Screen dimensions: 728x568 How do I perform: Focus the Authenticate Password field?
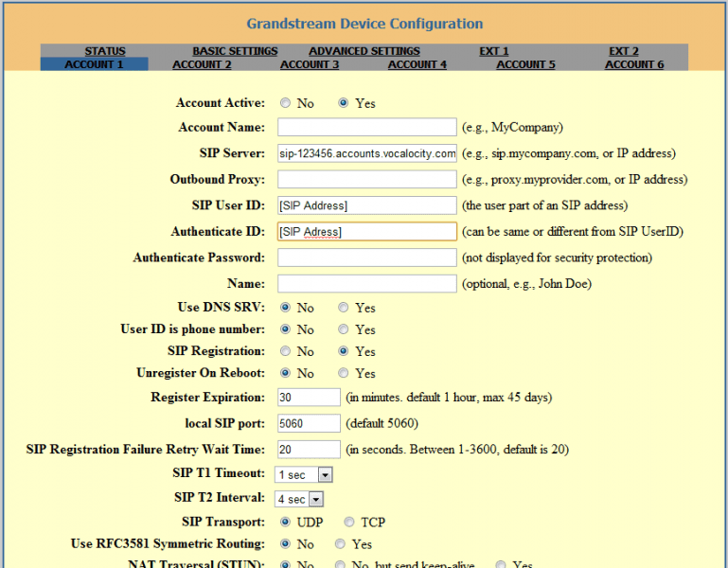point(367,257)
